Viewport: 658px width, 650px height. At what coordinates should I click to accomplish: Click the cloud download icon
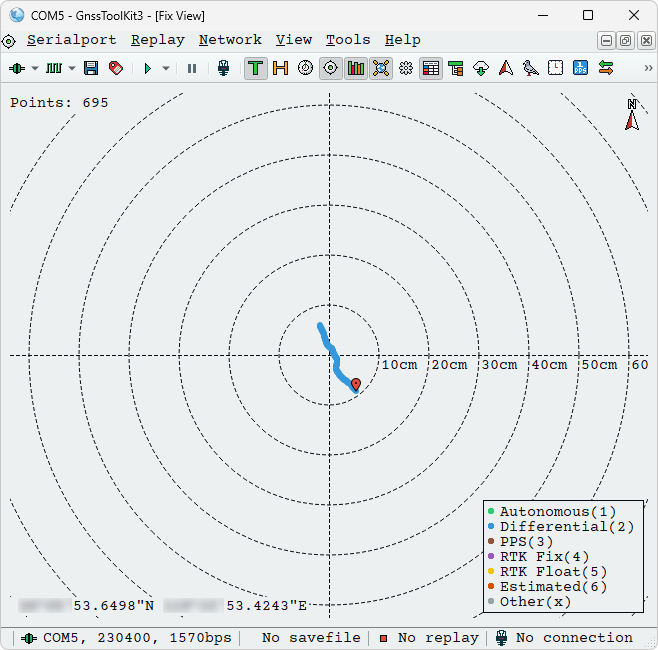pos(481,68)
